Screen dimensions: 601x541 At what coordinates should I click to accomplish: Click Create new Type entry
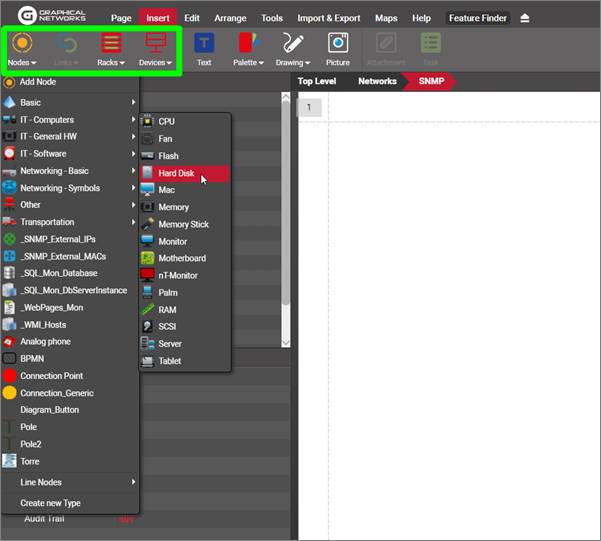(x=70, y=503)
